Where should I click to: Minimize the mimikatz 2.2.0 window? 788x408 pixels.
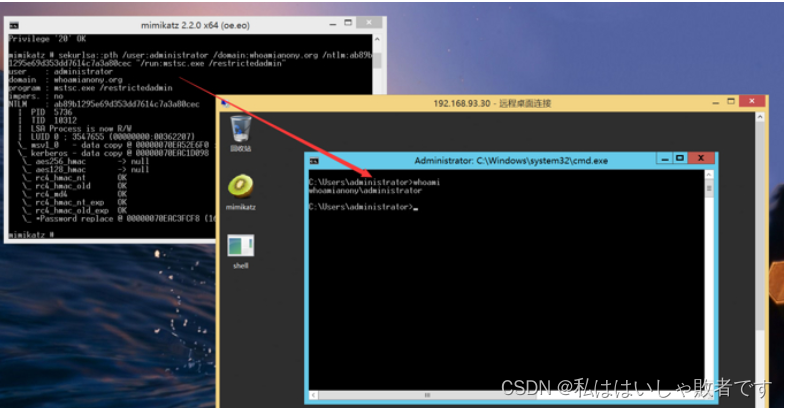coord(333,24)
